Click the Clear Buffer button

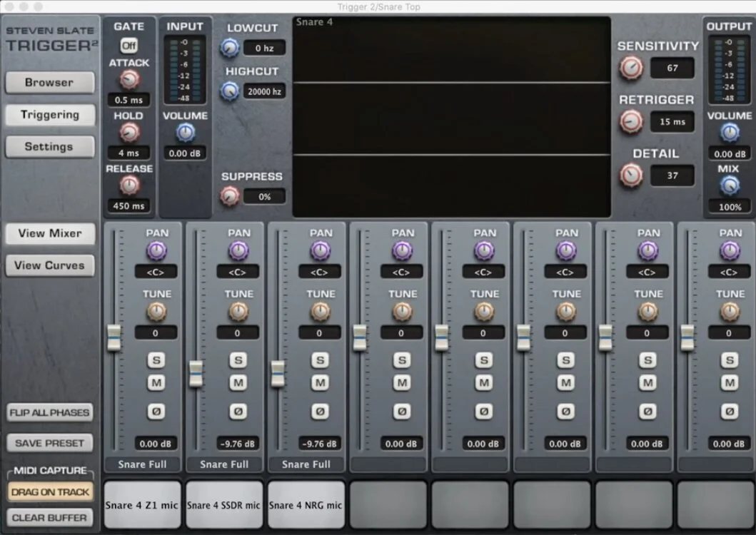(50, 518)
